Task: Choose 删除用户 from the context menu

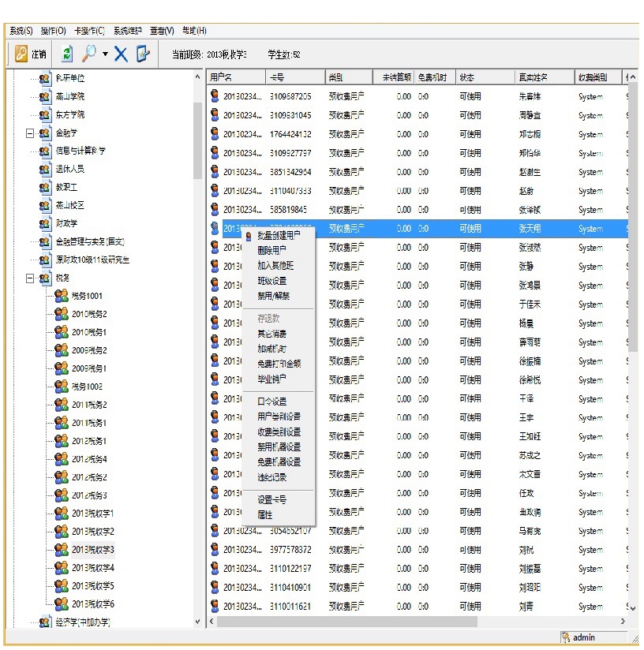Action: 272,250
